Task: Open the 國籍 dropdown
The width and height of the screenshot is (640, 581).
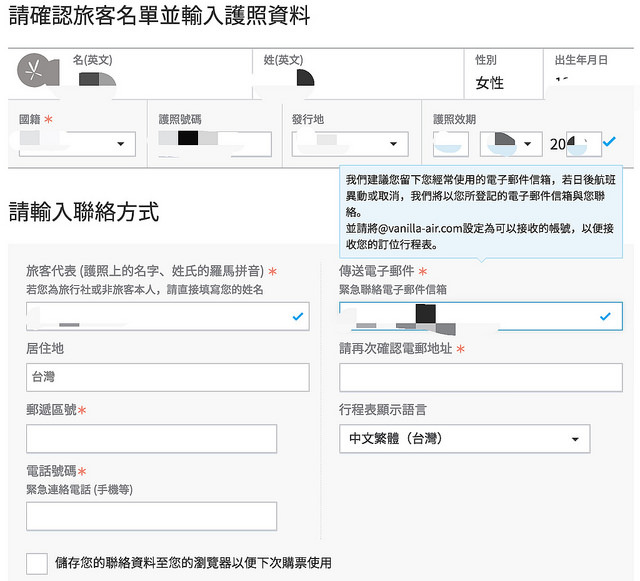Action: pyautogui.click(x=76, y=144)
